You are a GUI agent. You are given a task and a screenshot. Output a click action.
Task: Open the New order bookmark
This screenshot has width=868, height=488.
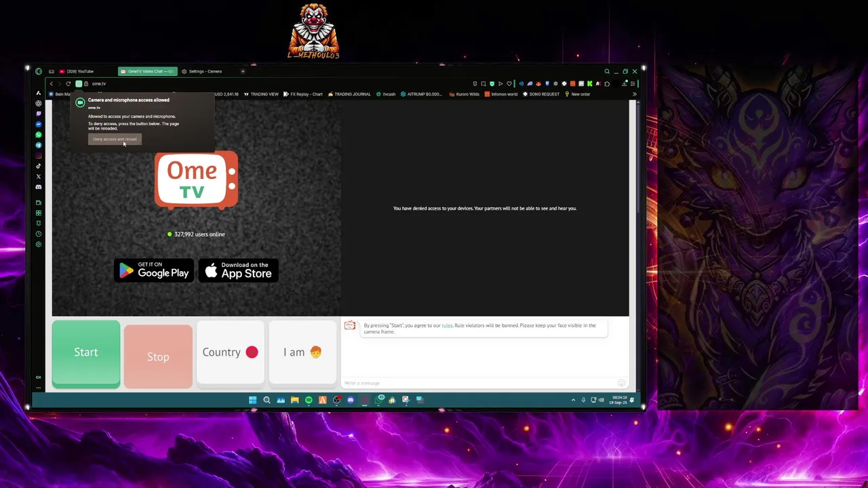pos(576,94)
